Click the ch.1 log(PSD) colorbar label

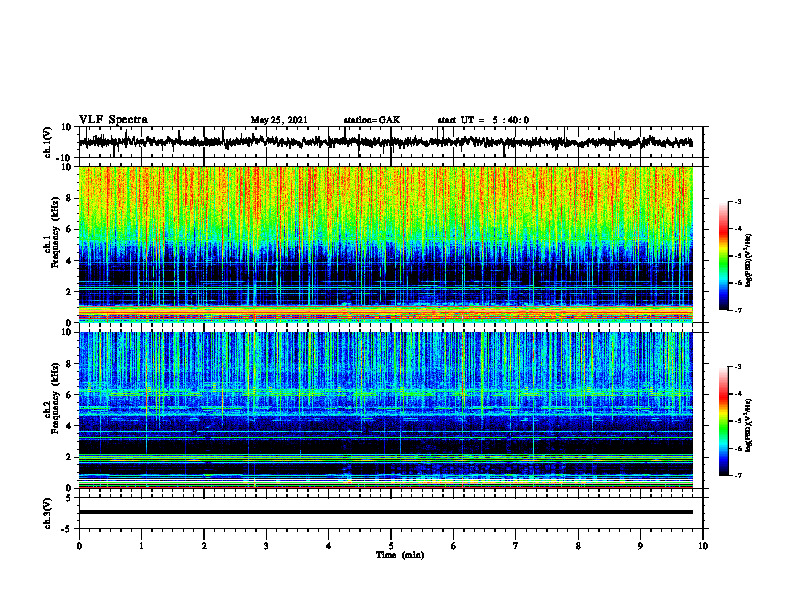point(749,261)
